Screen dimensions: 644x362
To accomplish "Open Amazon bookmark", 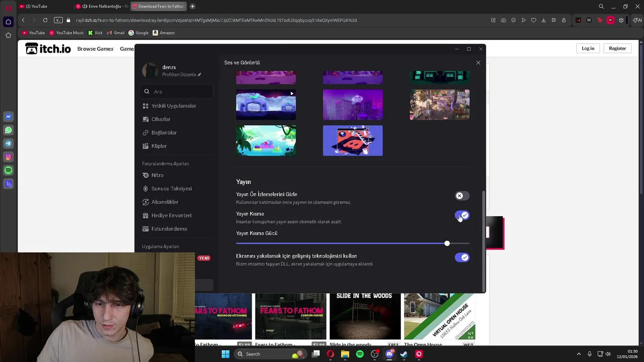I will pyautogui.click(x=164, y=33).
